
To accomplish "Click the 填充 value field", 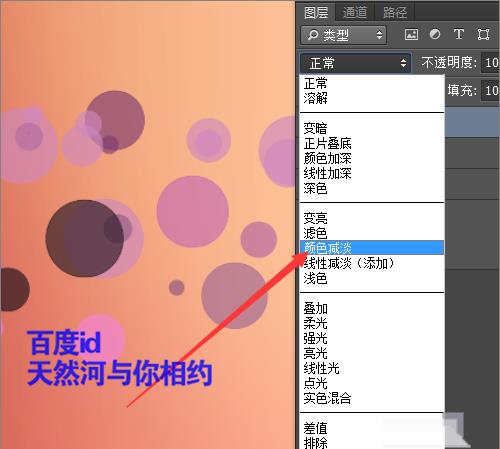I will pyautogui.click(x=490, y=90).
